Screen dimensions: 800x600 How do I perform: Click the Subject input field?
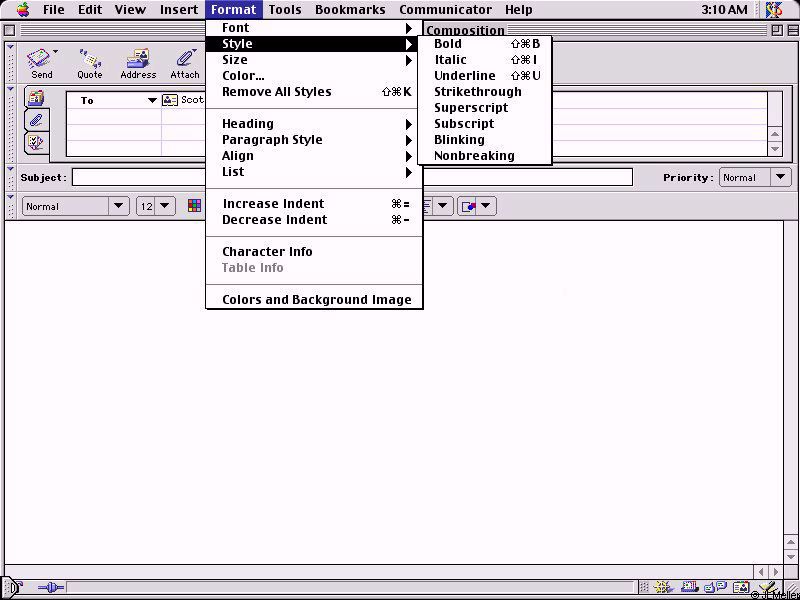tap(352, 178)
